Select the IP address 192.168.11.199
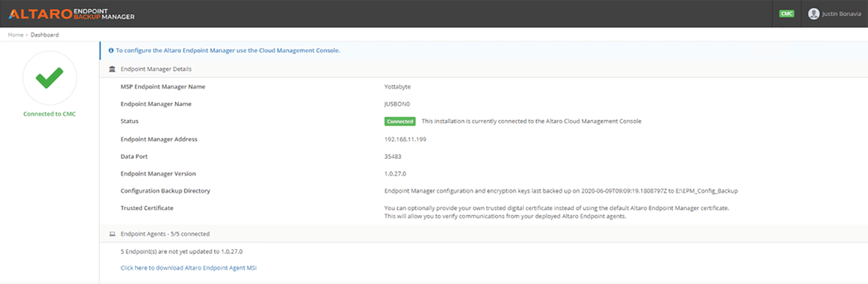The width and height of the screenshot is (868, 284). [x=405, y=139]
